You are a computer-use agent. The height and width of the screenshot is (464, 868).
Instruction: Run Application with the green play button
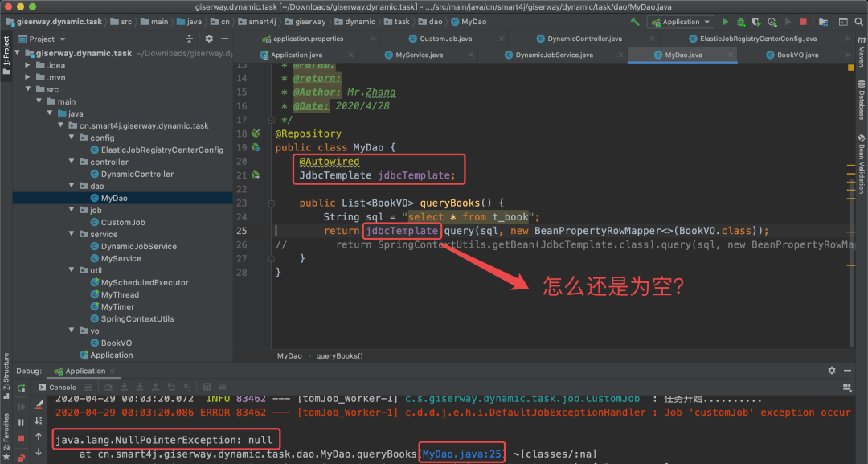(725, 22)
